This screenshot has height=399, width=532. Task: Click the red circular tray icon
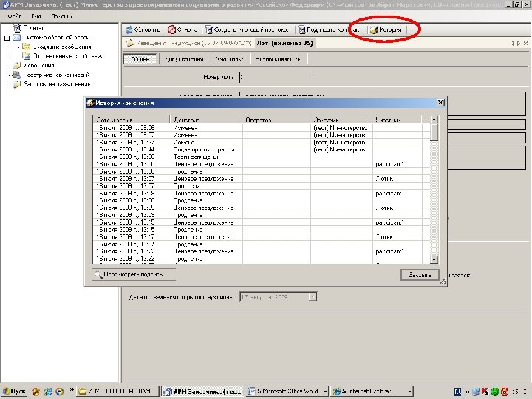point(505,392)
